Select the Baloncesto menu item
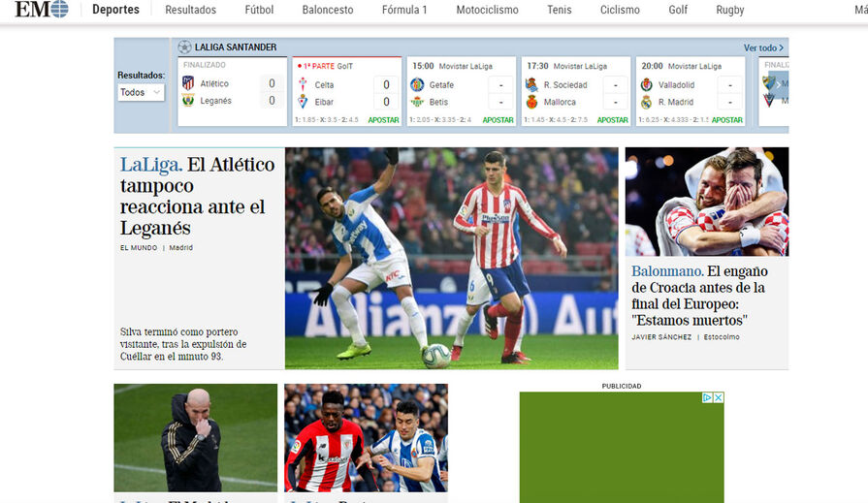 pyautogui.click(x=327, y=10)
